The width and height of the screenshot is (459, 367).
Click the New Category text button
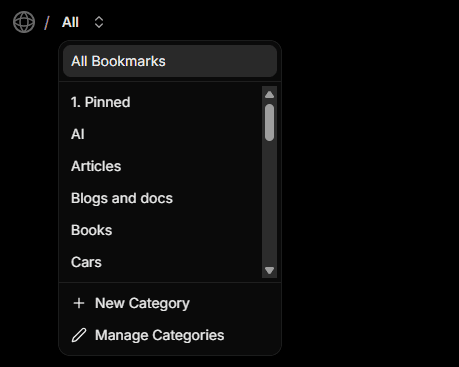click(x=142, y=303)
